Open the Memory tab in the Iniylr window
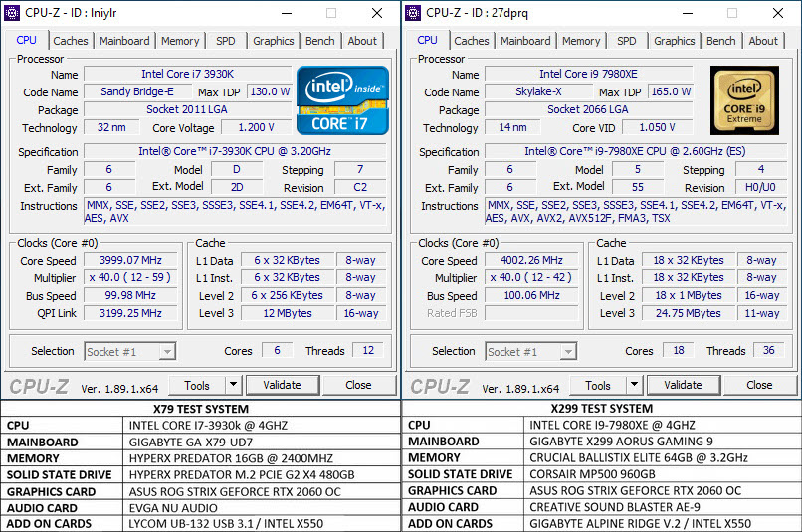 pos(180,41)
